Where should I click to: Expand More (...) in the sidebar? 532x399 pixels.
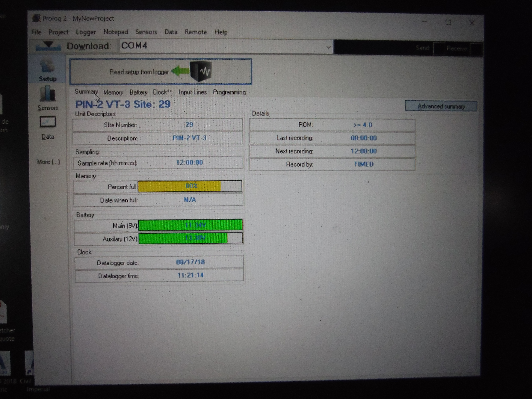pos(48,162)
